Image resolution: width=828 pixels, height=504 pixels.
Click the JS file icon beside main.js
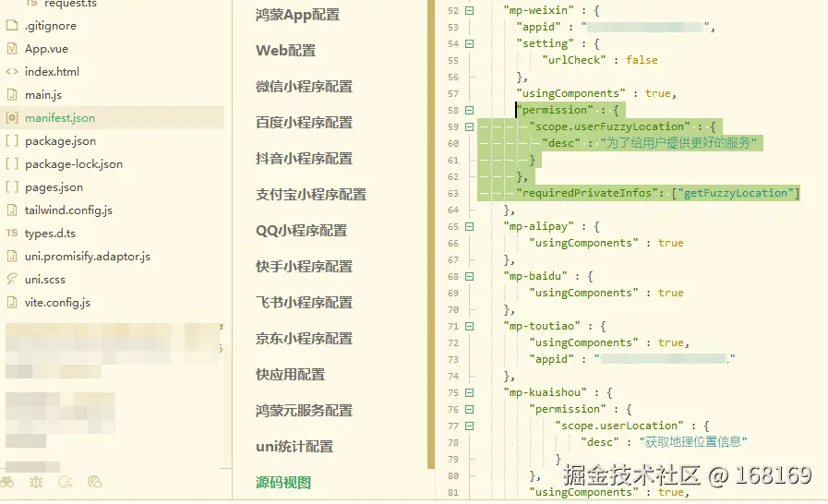click(x=12, y=94)
